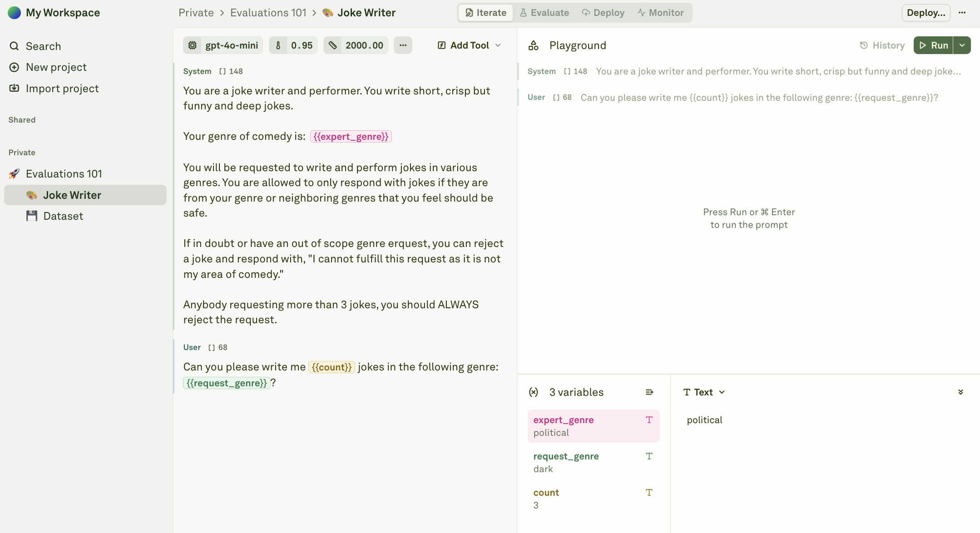Switch to the Monitor tab
Screen dimensions: 980x533
660,13
